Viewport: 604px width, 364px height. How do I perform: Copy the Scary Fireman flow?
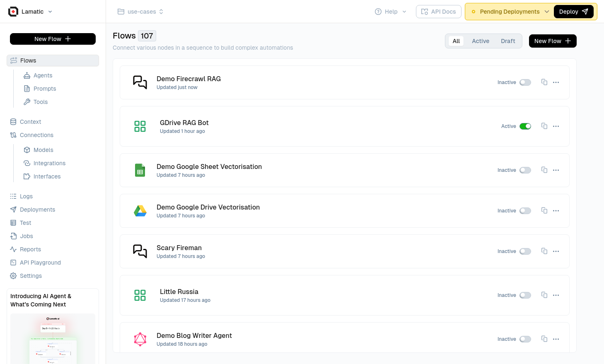pos(544,251)
